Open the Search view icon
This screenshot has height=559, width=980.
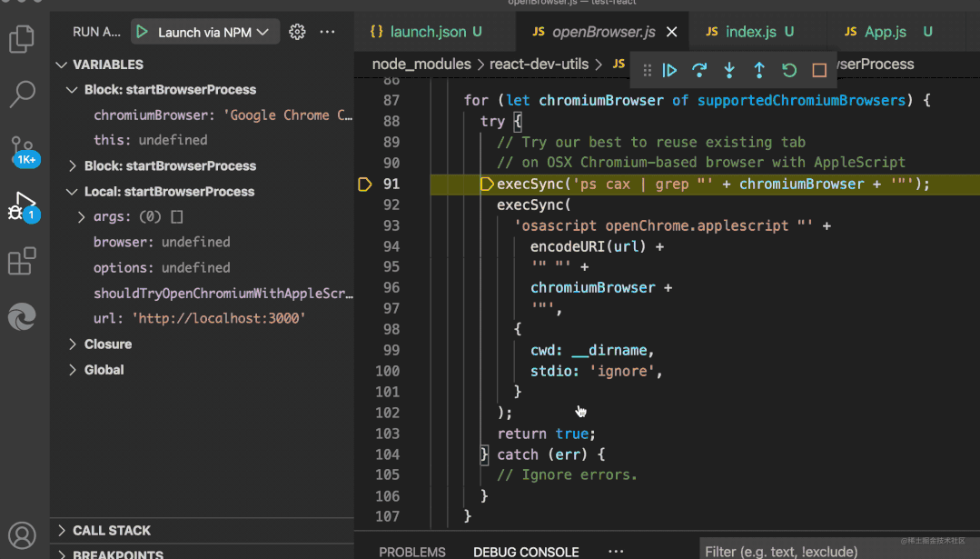(22, 93)
